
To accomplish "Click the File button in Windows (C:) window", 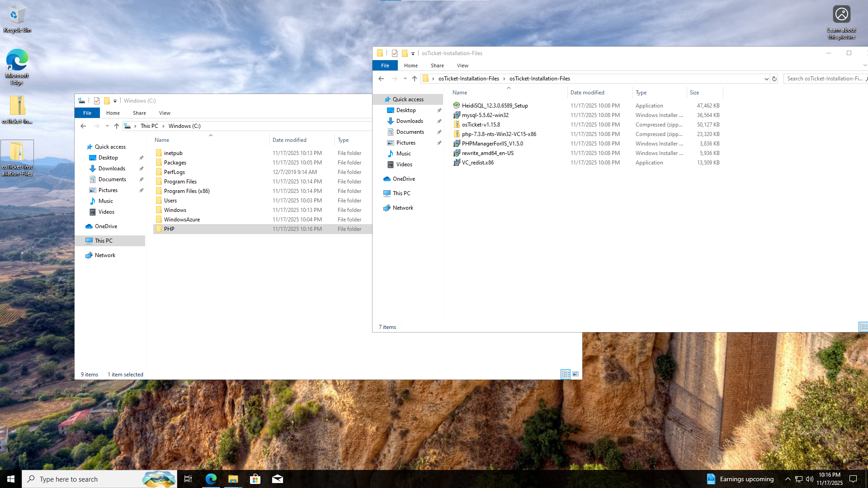I will pyautogui.click(x=87, y=113).
